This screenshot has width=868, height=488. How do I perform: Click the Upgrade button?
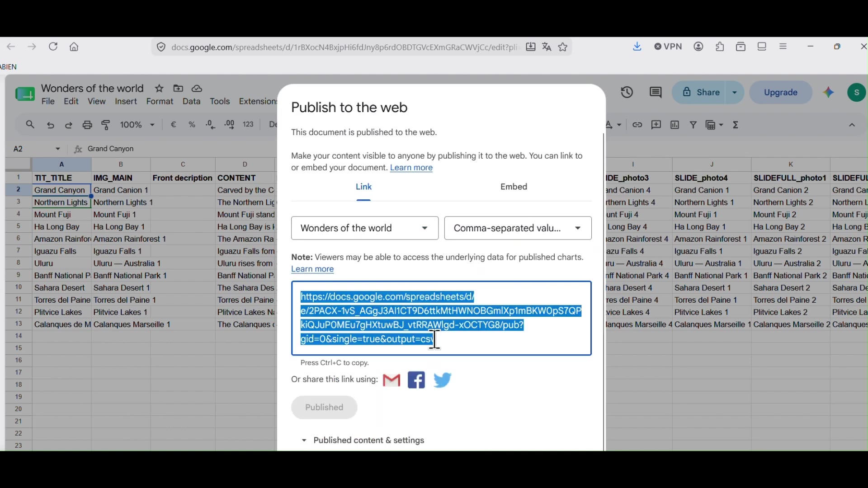781,93
